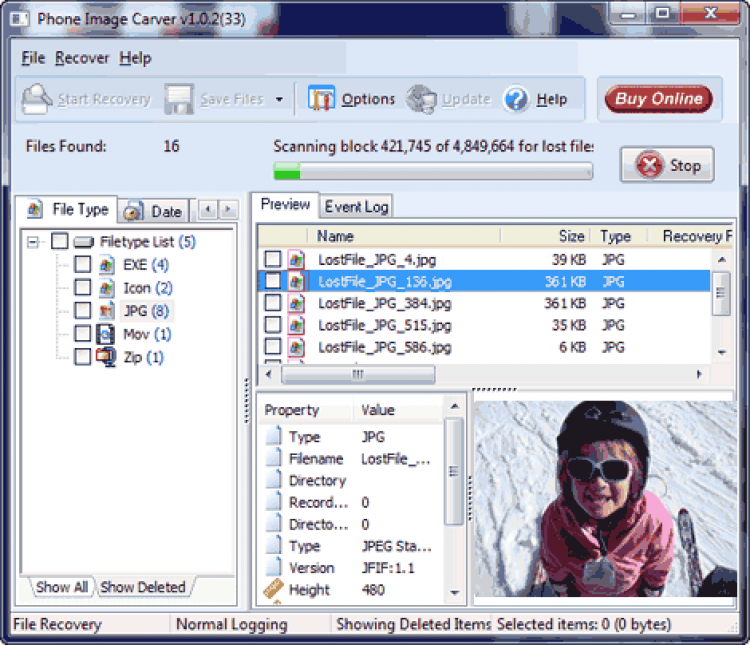Check the Zip (1) checkbox
The width and height of the screenshot is (750, 645).
tap(83, 356)
